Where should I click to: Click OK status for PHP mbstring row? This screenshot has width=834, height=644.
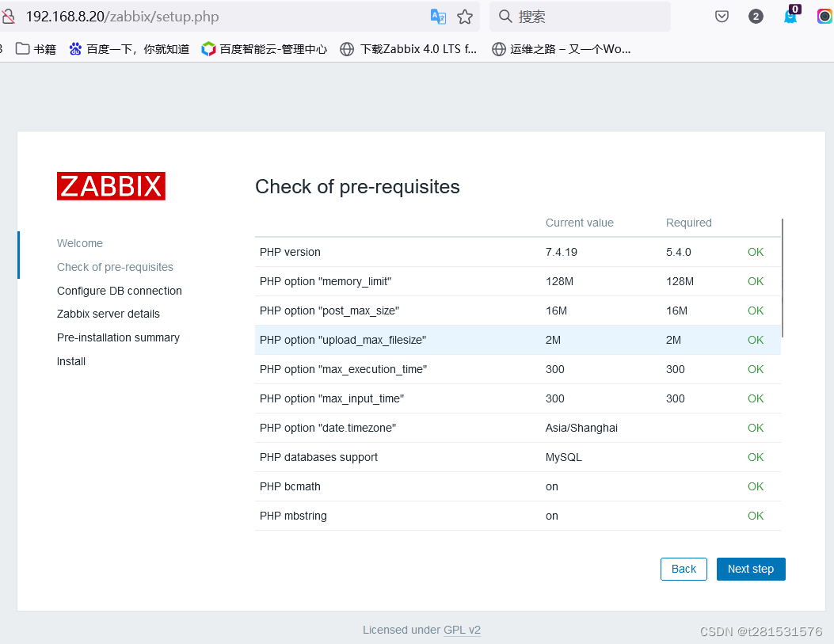[x=756, y=516]
